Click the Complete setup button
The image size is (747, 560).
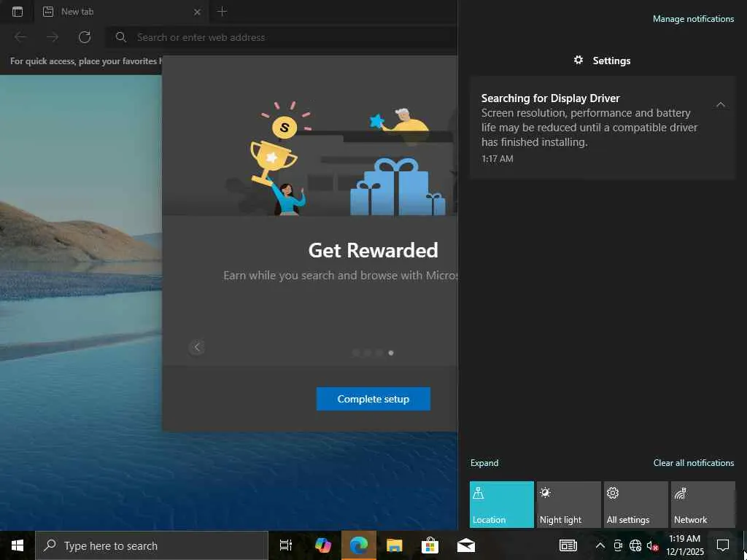373,399
